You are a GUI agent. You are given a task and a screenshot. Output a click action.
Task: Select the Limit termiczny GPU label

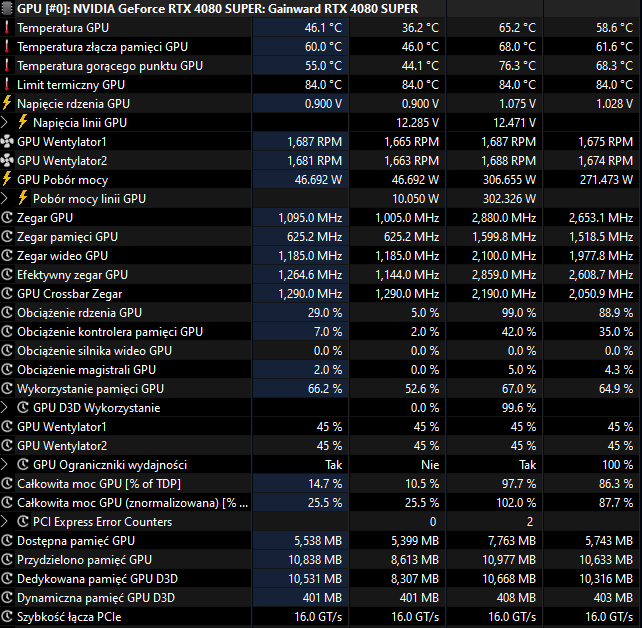pos(71,85)
